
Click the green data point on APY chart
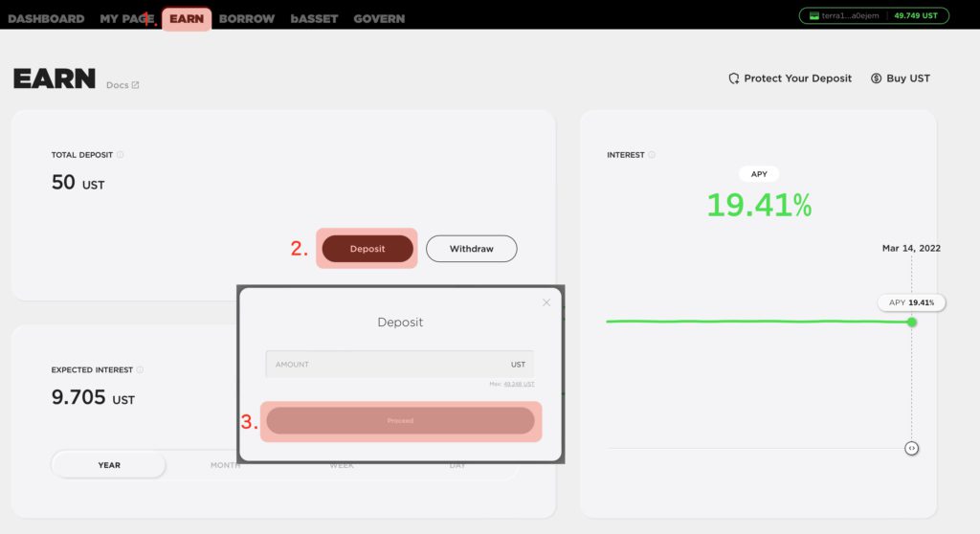(x=912, y=322)
